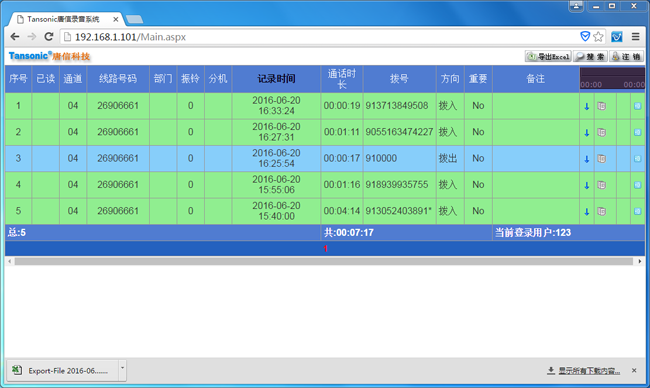650x388 pixels.
Task: Go to page 1 in the pager
Action: pyautogui.click(x=325, y=248)
